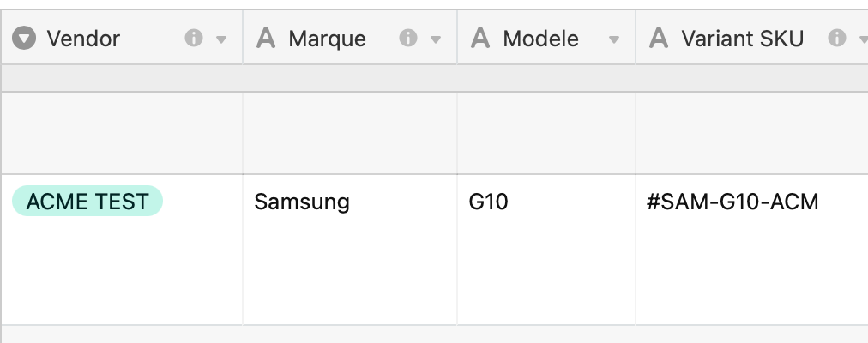Select the Samsung cell
This screenshot has width=868, height=343.
(350, 250)
